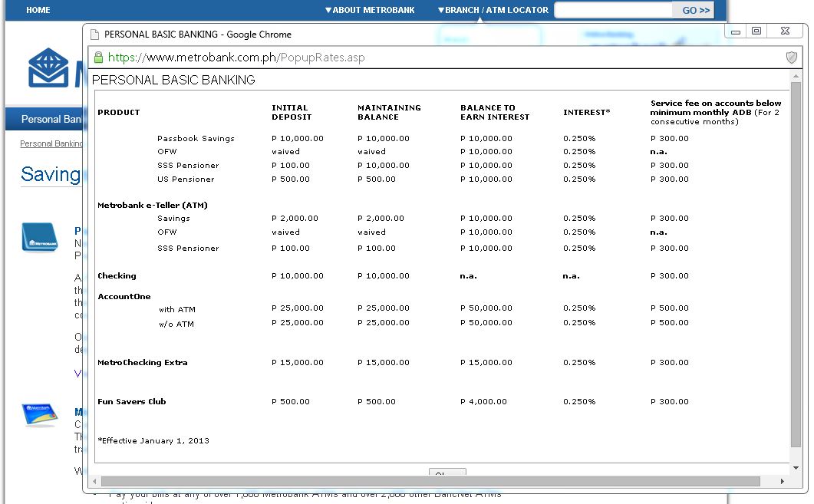The width and height of the screenshot is (814, 504).
Task: Click the vertical scrollbar down arrow
Action: (796, 468)
